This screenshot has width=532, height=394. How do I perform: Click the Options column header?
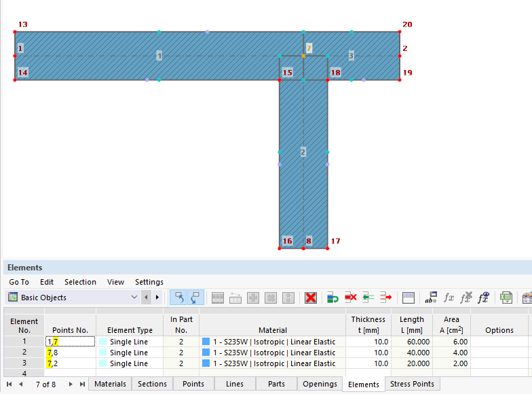click(x=499, y=325)
